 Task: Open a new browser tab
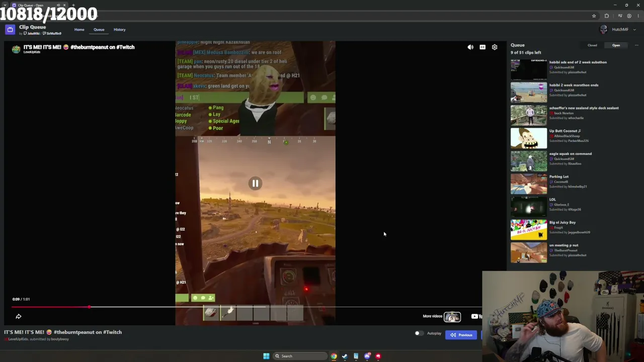tap(73, 5)
